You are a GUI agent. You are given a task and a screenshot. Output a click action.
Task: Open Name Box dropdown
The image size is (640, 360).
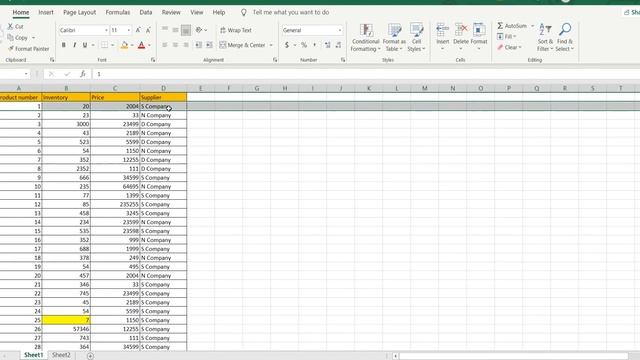[26, 74]
